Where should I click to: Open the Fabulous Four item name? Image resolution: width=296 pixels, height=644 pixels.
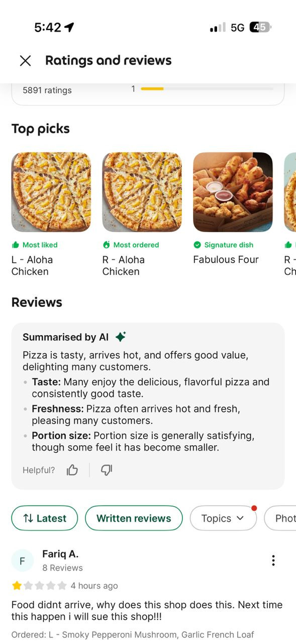click(x=226, y=260)
